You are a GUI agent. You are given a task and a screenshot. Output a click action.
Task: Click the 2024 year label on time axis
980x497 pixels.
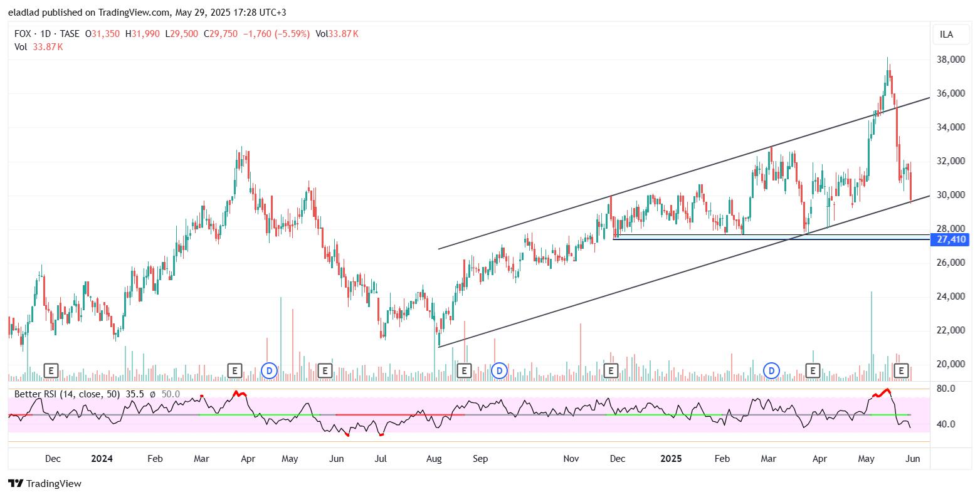pyautogui.click(x=102, y=459)
